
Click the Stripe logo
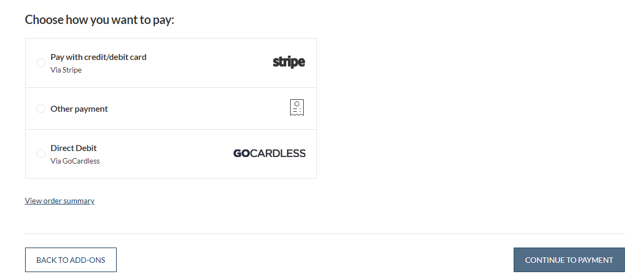click(288, 62)
